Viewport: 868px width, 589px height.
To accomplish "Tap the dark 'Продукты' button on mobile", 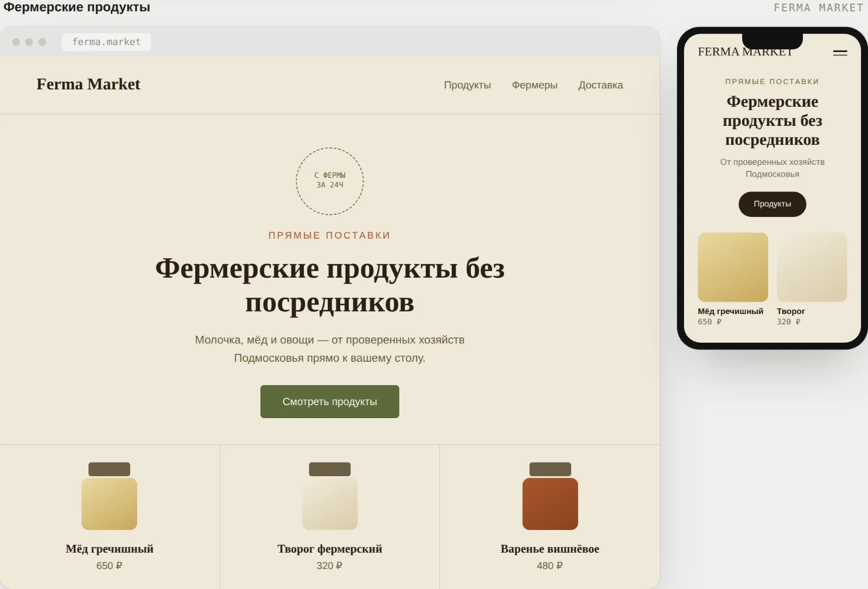I will tap(773, 204).
